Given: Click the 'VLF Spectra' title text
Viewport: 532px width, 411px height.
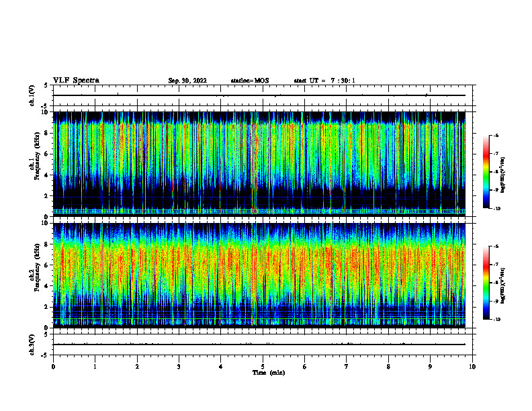Looking at the screenshot, I should tap(76, 81).
